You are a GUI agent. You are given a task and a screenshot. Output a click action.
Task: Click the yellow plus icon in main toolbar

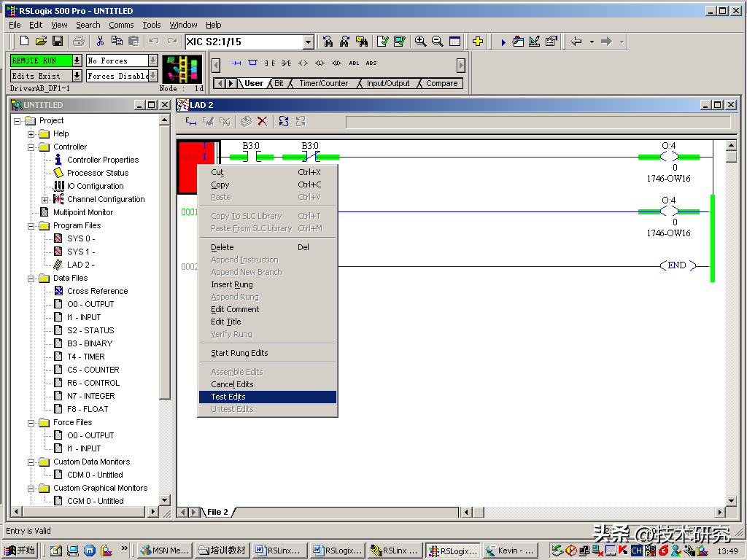point(478,42)
